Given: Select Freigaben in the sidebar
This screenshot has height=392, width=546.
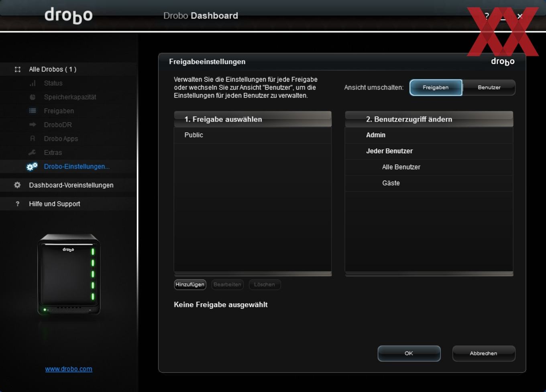Looking at the screenshot, I should (x=59, y=111).
